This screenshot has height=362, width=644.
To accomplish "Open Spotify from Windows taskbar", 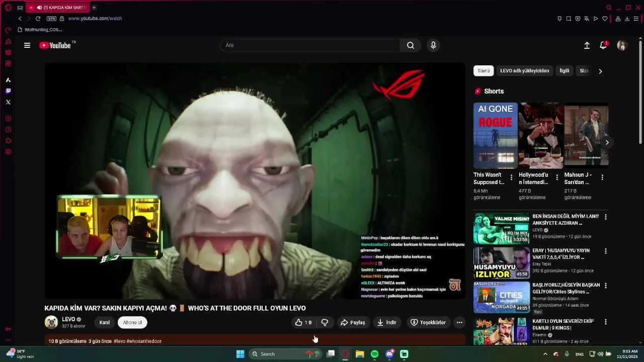I will click(374, 354).
